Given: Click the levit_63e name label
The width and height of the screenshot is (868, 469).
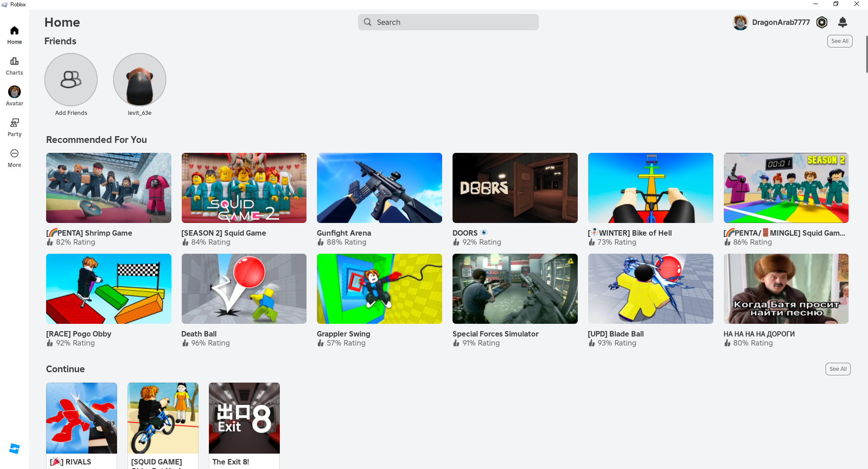Looking at the screenshot, I should (x=140, y=113).
